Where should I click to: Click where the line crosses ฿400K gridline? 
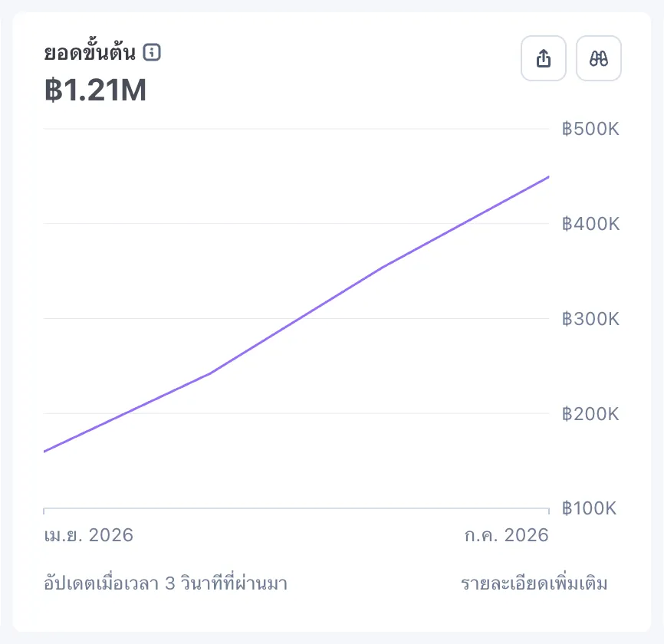[x=460, y=224]
